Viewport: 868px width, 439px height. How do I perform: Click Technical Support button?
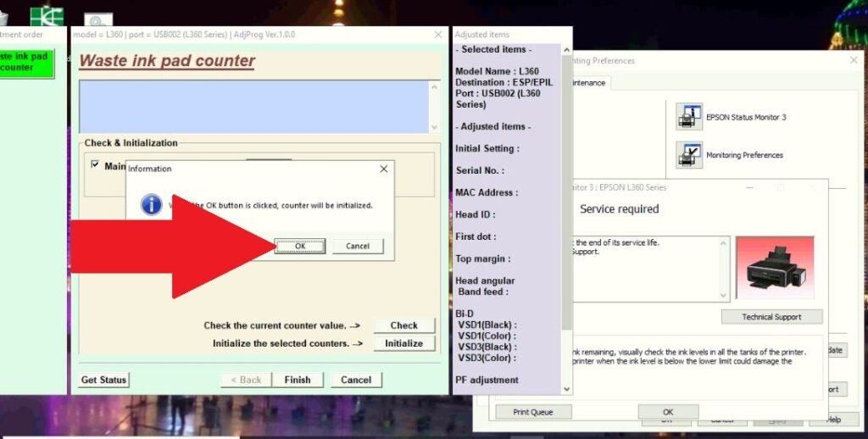point(771,317)
